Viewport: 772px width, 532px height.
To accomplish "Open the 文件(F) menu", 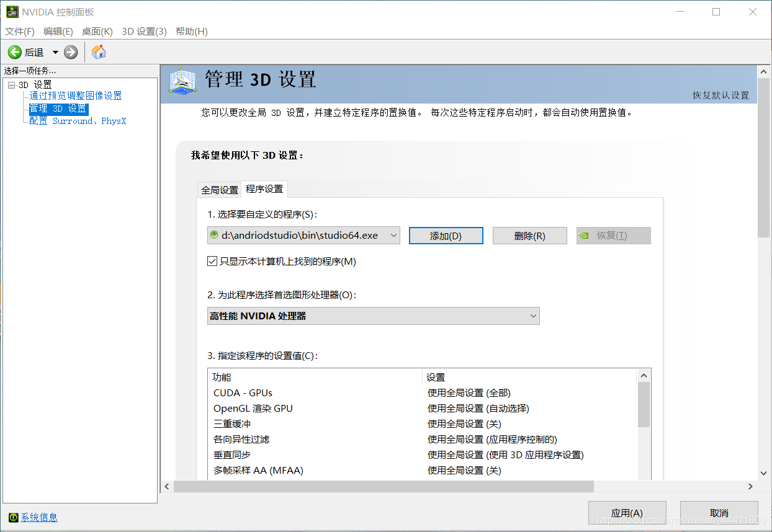I will (x=20, y=31).
